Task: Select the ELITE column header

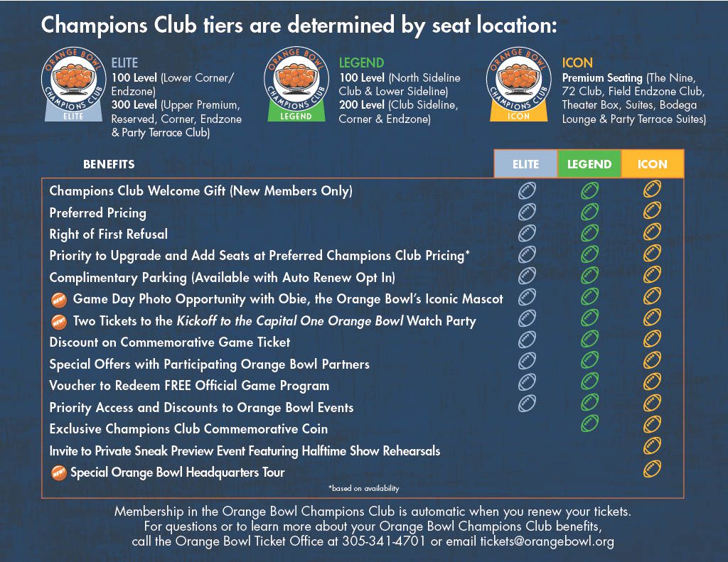Action: [525, 164]
